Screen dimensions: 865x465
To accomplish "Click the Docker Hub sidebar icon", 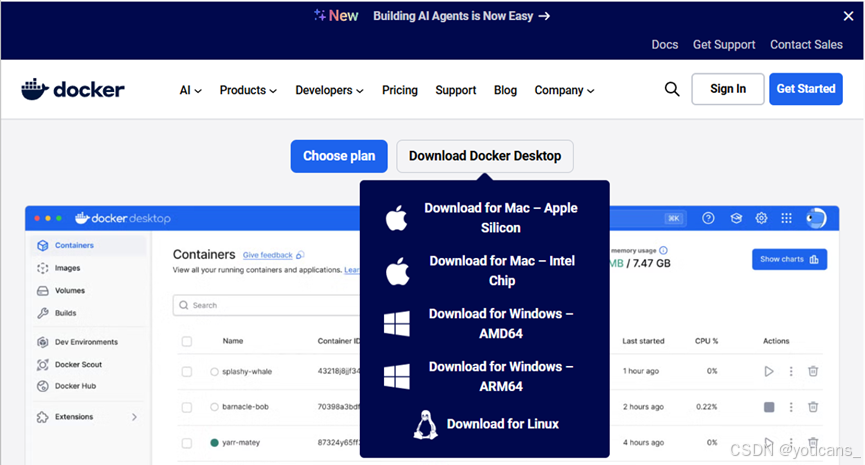I will point(42,386).
